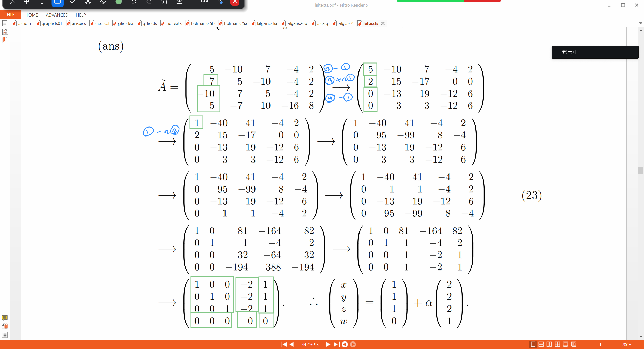This screenshot has height=349, width=644.
Task: Switch to the gfieldex document tab
Action: (123, 23)
